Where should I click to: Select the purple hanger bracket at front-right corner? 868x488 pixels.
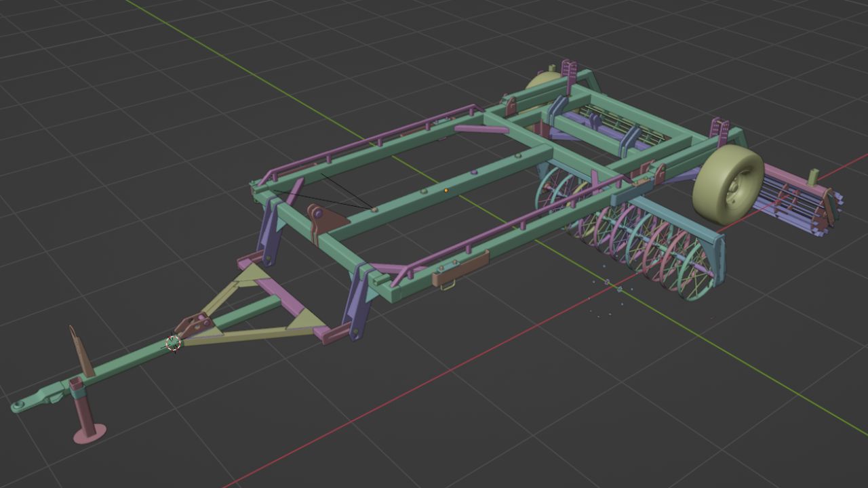pyautogui.click(x=357, y=302)
